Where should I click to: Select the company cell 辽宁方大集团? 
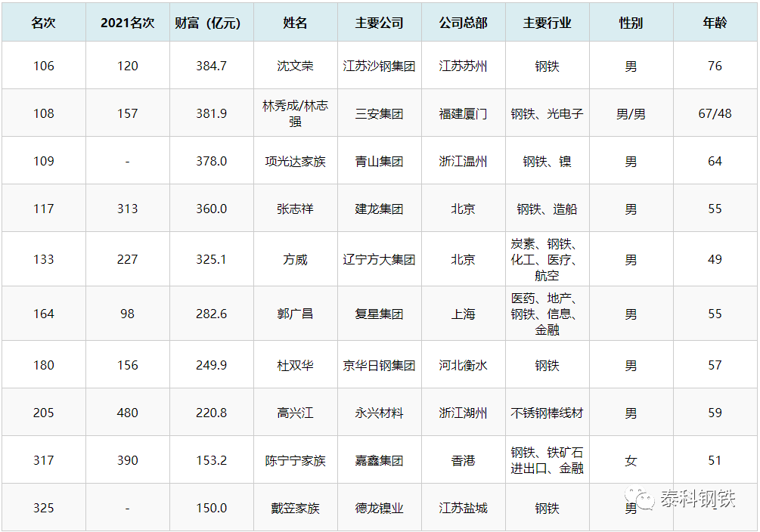pyautogui.click(x=379, y=260)
